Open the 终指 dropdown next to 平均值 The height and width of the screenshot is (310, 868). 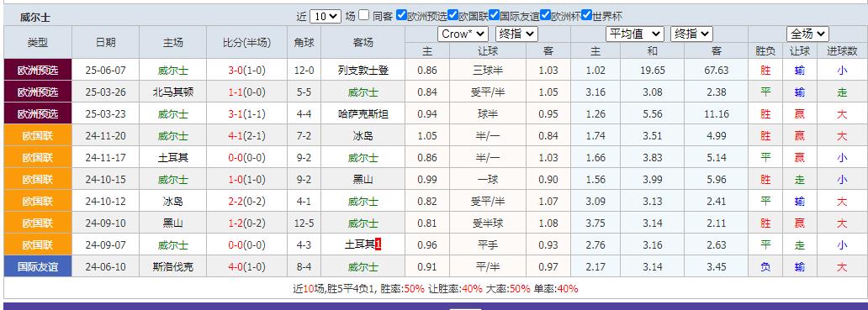point(691,34)
